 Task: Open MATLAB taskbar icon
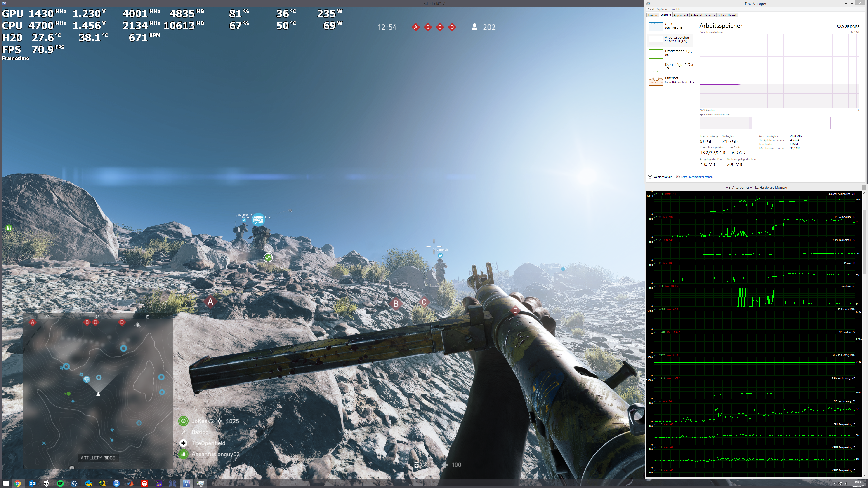(130, 483)
